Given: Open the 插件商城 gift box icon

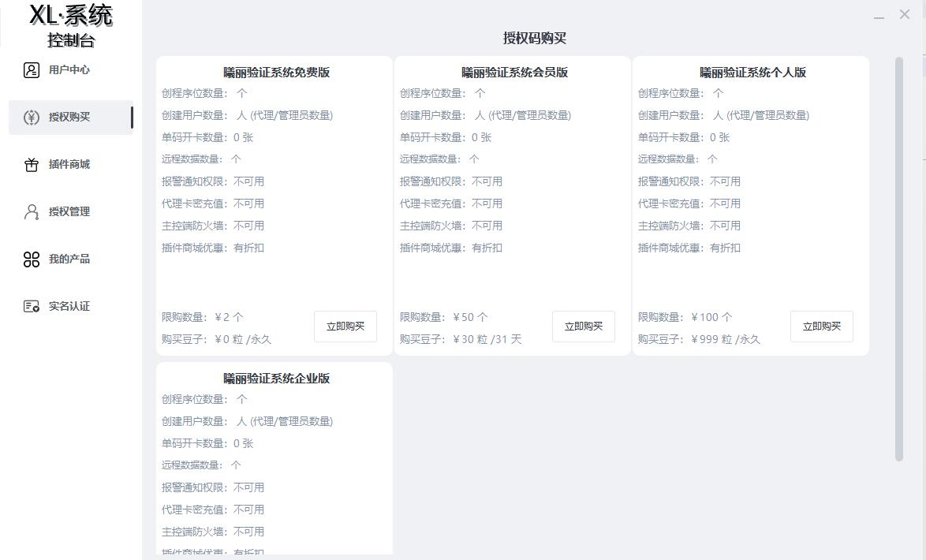Looking at the screenshot, I should pyautogui.click(x=30, y=165).
